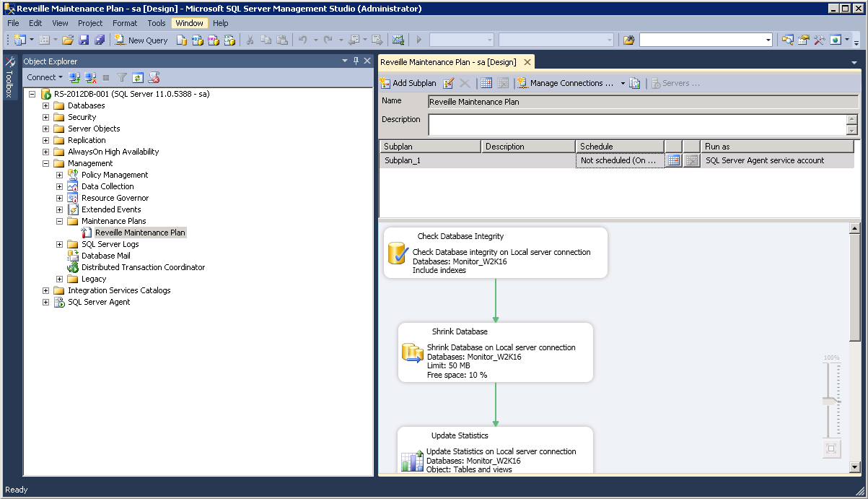This screenshot has height=499, width=868.
Task: Open the Reporting and Logging icon
Action: [x=635, y=83]
